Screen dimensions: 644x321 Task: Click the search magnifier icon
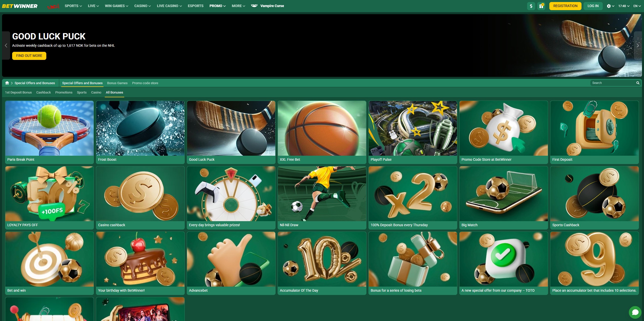tap(638, 83)
